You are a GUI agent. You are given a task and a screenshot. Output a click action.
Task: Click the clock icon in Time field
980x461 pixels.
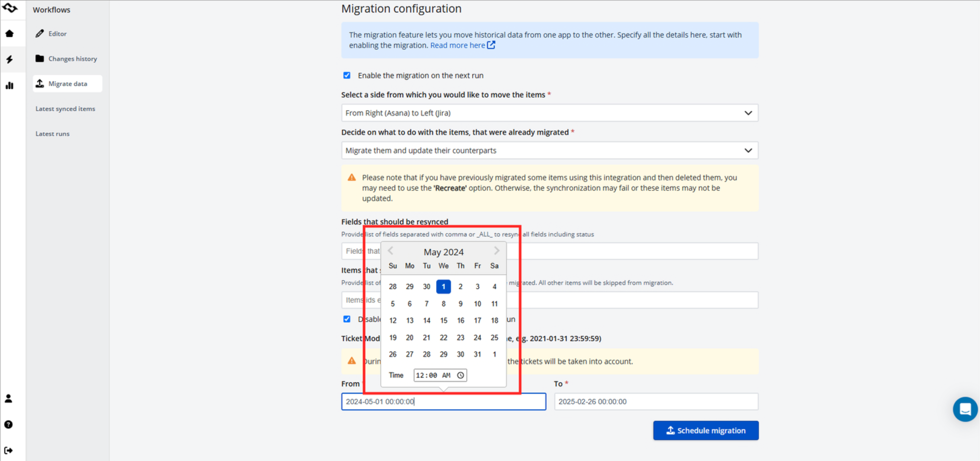pos(460,375)
